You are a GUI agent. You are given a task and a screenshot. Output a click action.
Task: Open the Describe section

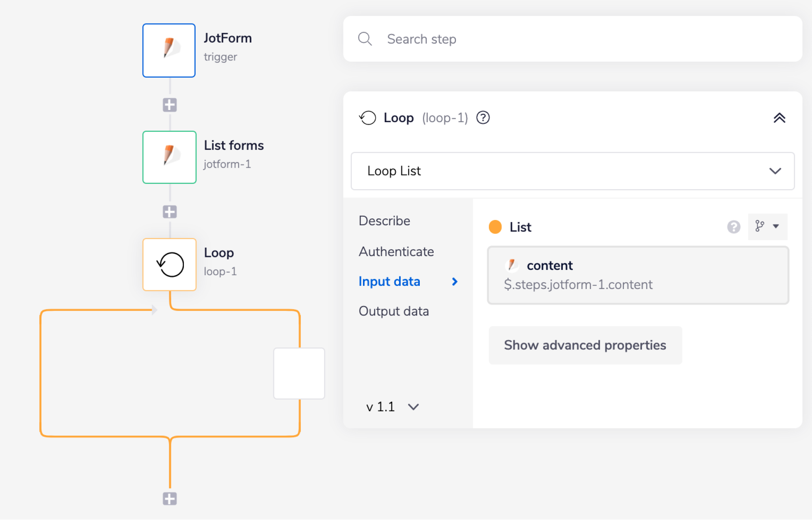[384, 221]
